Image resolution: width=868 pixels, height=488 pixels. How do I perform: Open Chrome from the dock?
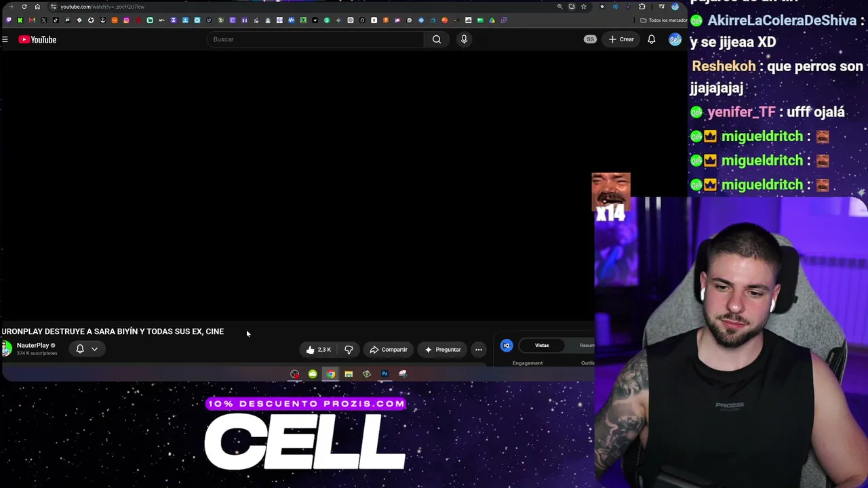point(330,374)
